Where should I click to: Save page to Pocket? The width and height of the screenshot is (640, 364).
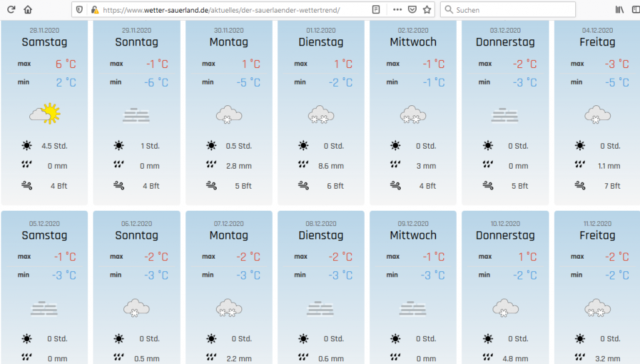(x=413, y=10)
